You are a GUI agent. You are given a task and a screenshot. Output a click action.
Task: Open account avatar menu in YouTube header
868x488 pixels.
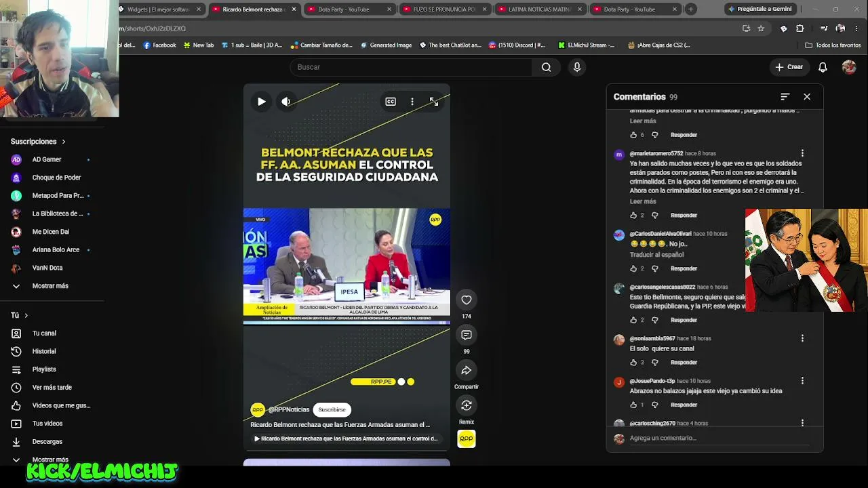click(x=849, y=67)
